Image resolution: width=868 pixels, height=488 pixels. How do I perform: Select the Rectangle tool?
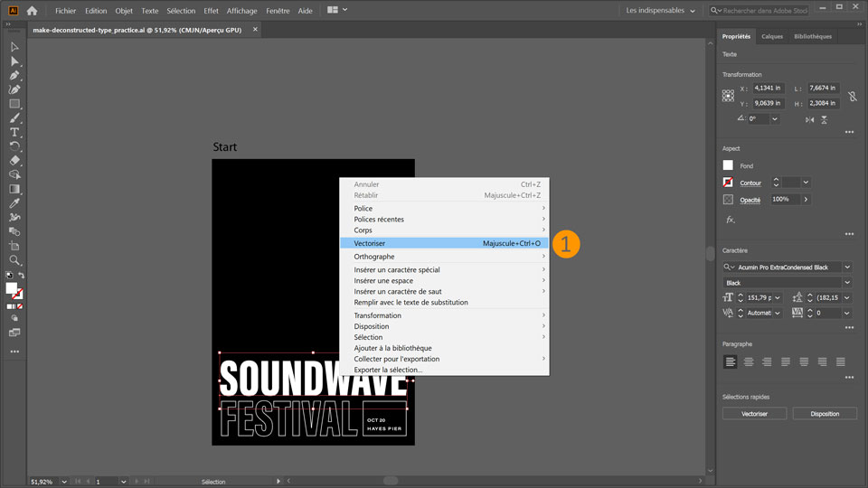14,103
